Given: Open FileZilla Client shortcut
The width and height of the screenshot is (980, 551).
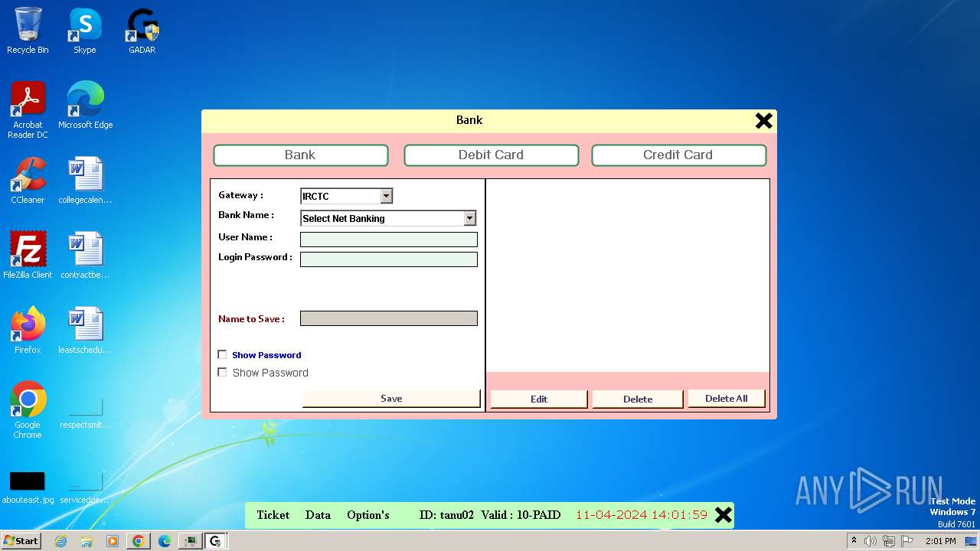Looking at the screenshot, I should point(28,256).
